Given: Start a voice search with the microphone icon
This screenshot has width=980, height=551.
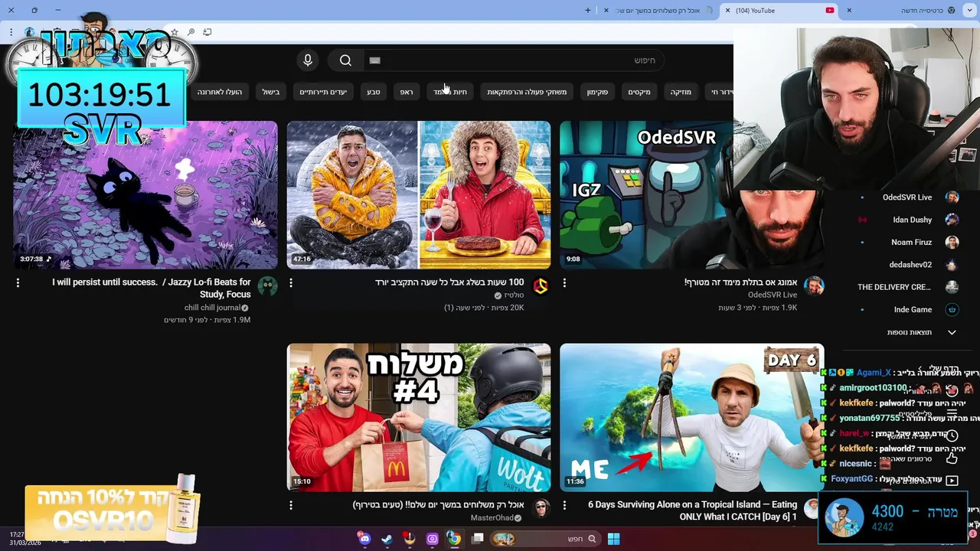Looking at the screenshot, I should point(308,60).
